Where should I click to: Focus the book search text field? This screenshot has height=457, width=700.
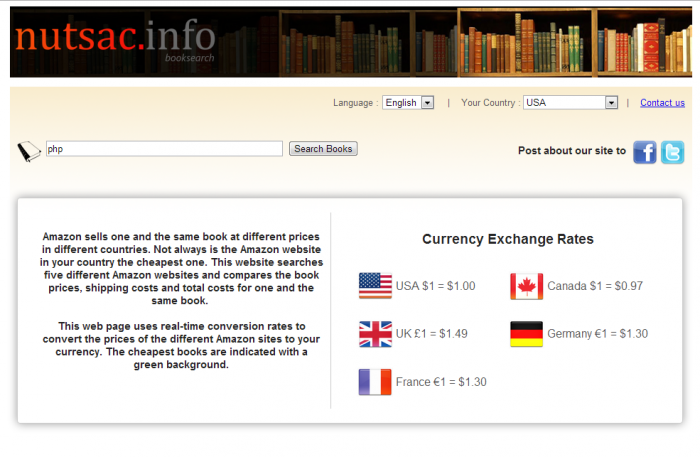[164, 149]
